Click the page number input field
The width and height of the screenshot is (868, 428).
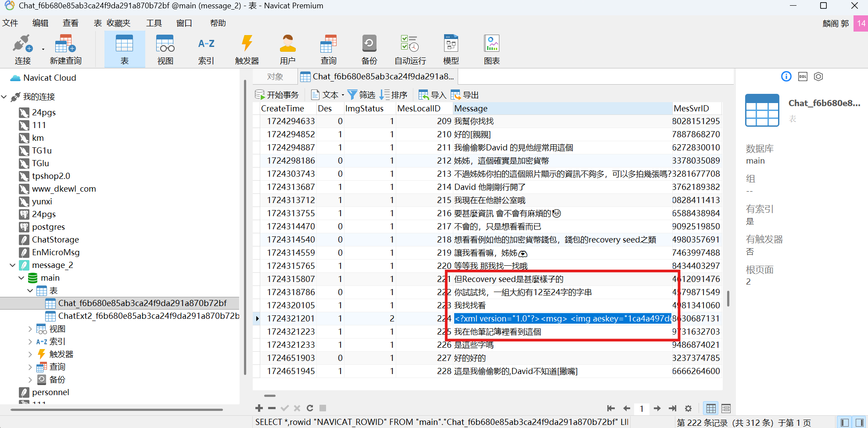click(642, 408)
